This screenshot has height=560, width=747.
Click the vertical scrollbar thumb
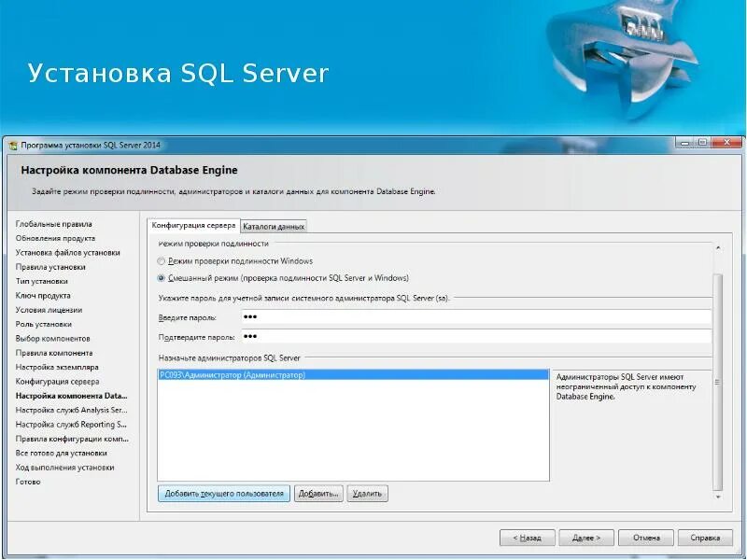click(x=718, y=382)
